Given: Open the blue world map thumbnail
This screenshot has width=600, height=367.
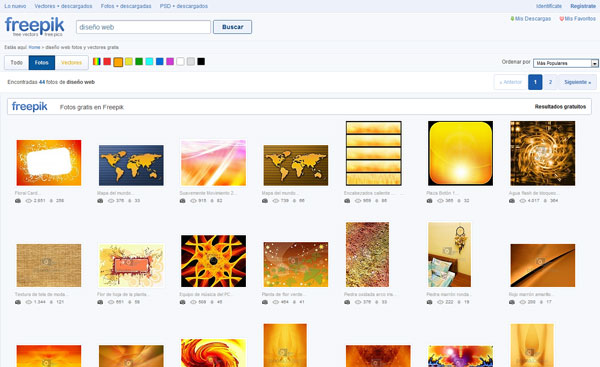Looking at the screenshot, I should click(131, 165).
